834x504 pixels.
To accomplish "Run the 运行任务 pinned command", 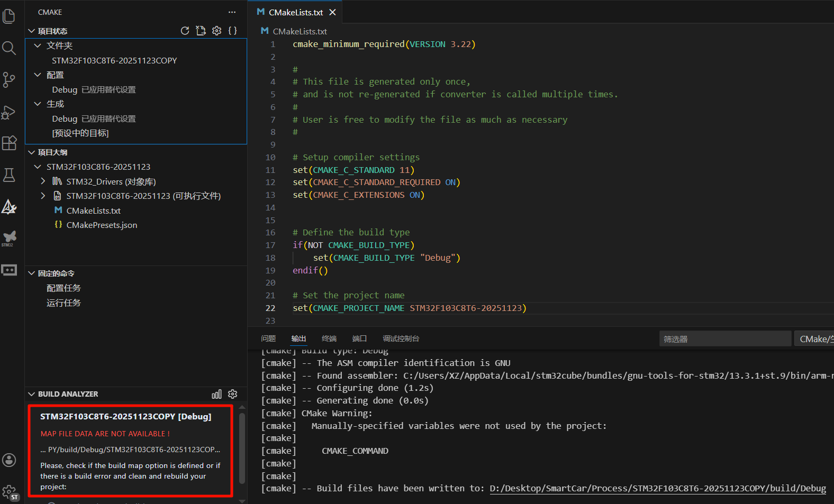I will tap(64, 303).
